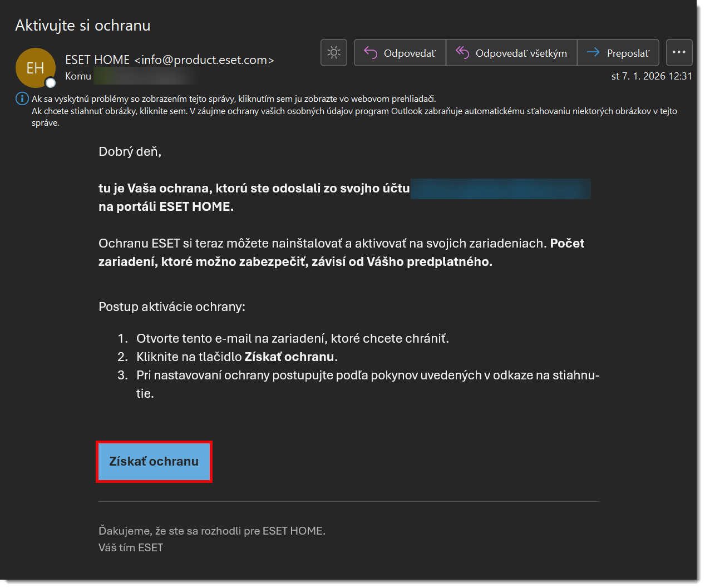Click step 1 Otvorte tento e-mail text
Viewport: 705px width, 588px height.
point(293,339)
